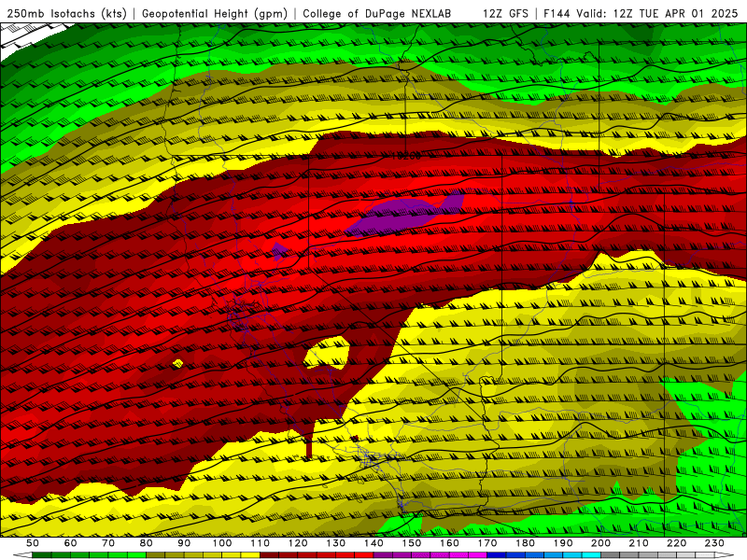Click the dark blue swatch right of 170

pyautogui.click(x=497, y=555)
